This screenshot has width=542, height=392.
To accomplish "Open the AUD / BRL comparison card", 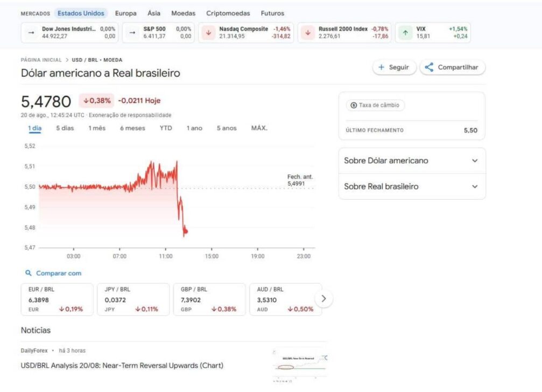I will click(285, 299).
